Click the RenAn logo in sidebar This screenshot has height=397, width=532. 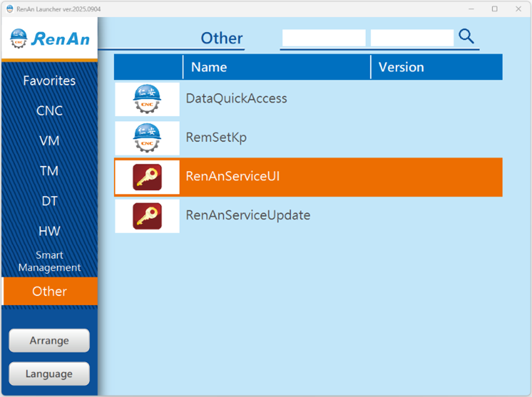click(x=50, y=39)
